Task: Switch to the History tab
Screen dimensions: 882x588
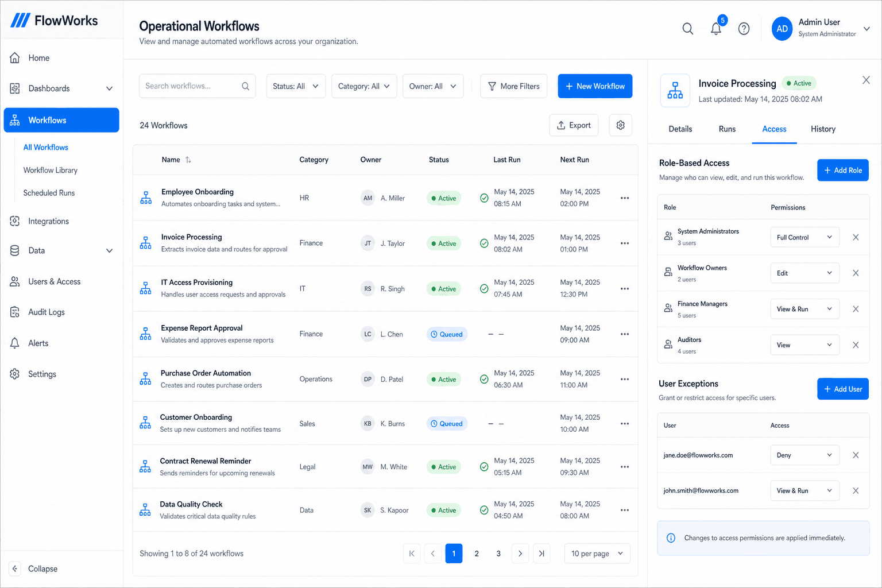Action: click(x=823, y=129)
